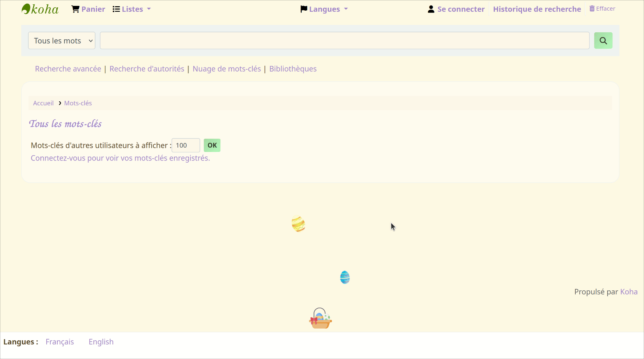The height and width of the screenshot is (359, 644).
Task: Click Se connecter user icon
Action: (x=431, y=9)
